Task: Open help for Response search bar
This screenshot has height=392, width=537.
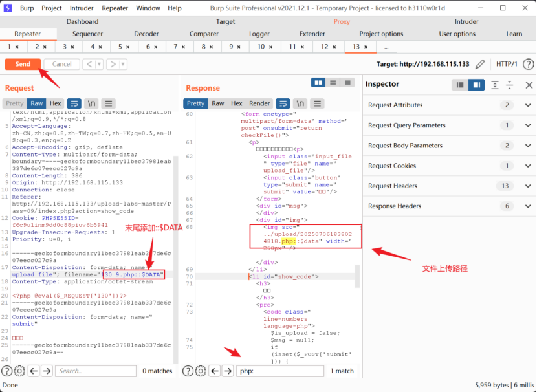Action: (x=188, y=371)
